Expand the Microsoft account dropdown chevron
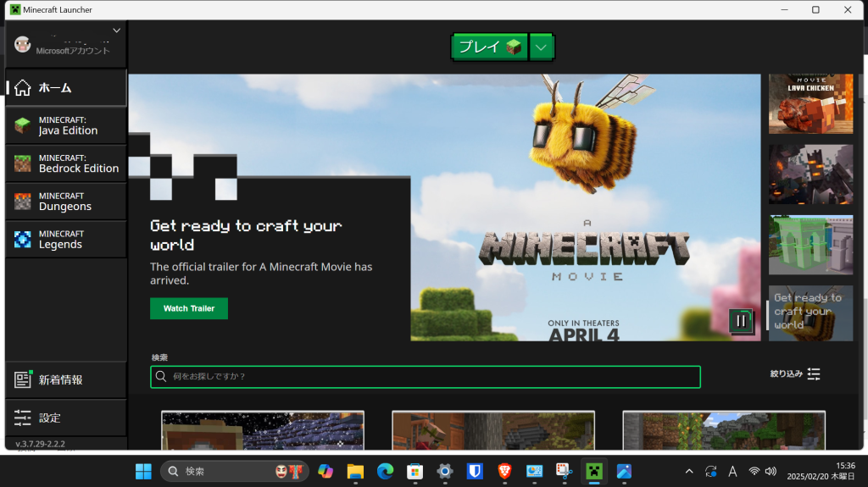 pyautogui.click(x=117, y=30)
